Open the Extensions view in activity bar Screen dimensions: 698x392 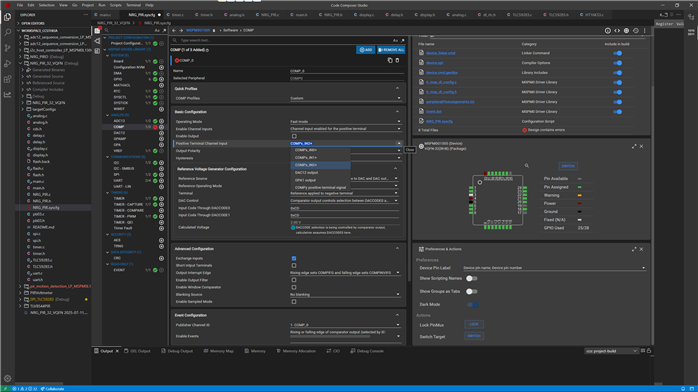(8, 79)
